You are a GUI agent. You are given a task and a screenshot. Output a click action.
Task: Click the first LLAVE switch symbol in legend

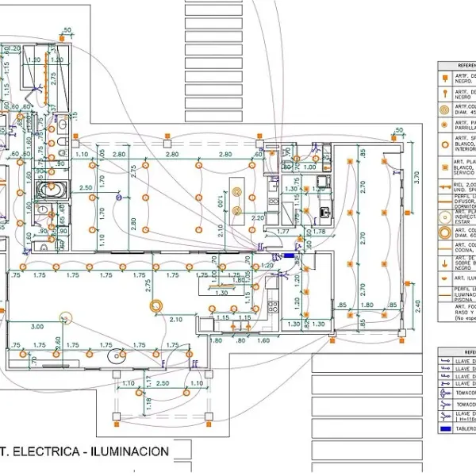click(x=445, y=361)
